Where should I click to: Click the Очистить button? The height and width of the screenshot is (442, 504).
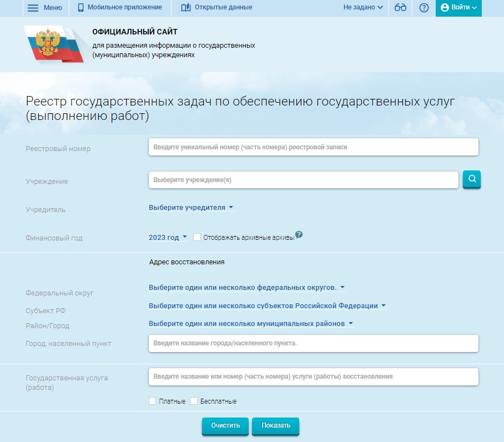click(225, 426)
